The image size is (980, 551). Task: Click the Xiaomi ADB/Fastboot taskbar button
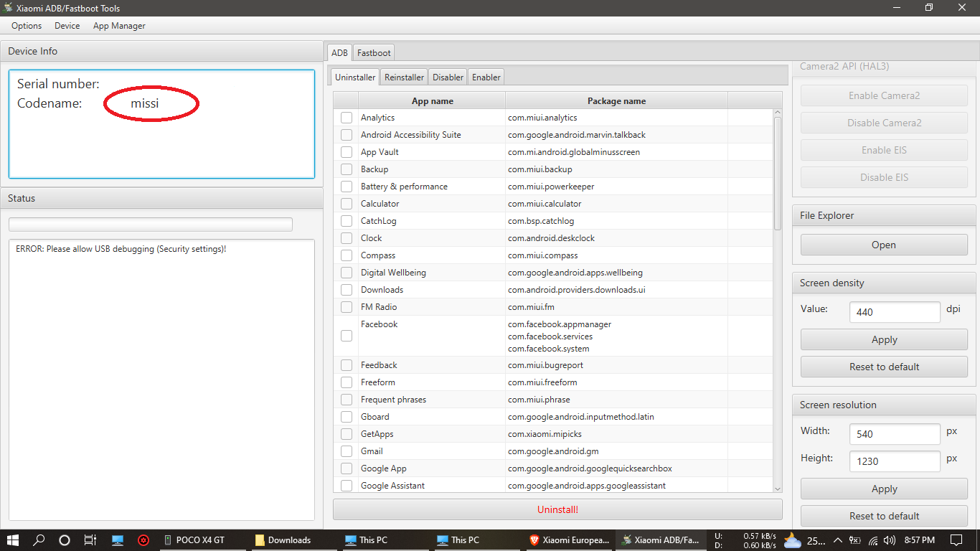coord(661,540)
